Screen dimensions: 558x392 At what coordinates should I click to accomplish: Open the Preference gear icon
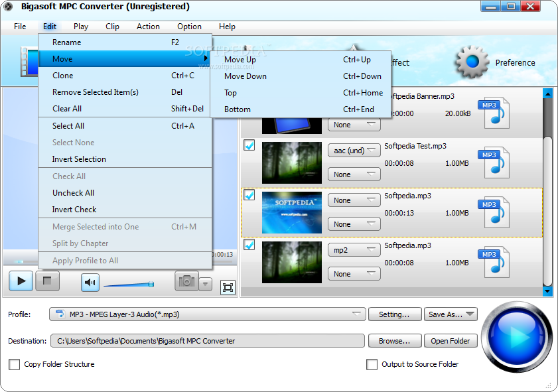coord(472,62)
